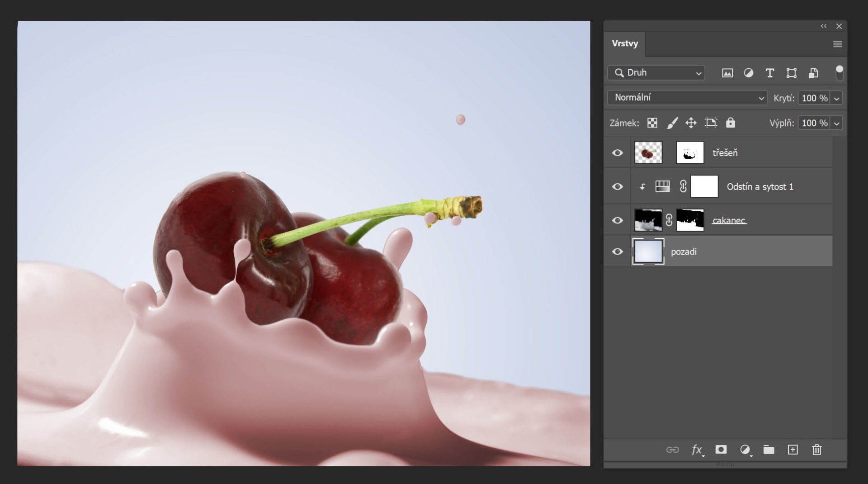Create a new layer with plus icon

[793, 450]
